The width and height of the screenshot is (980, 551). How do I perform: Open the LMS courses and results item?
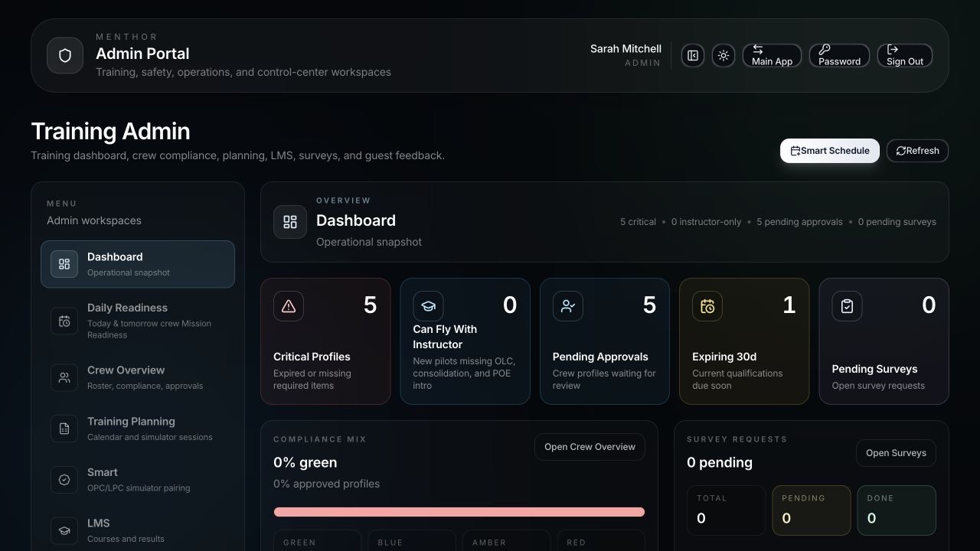[138, 530]
